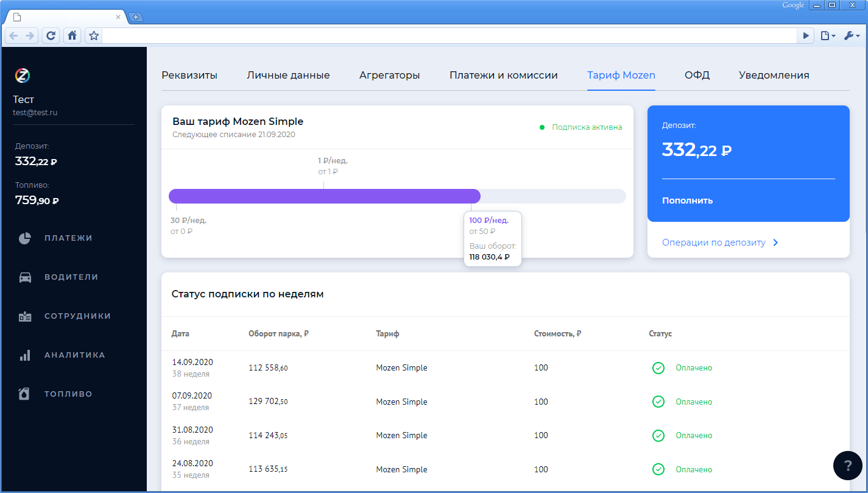Screen dimensions: 868x493
Task: Click browser back arrow
Action: [13, 36]
